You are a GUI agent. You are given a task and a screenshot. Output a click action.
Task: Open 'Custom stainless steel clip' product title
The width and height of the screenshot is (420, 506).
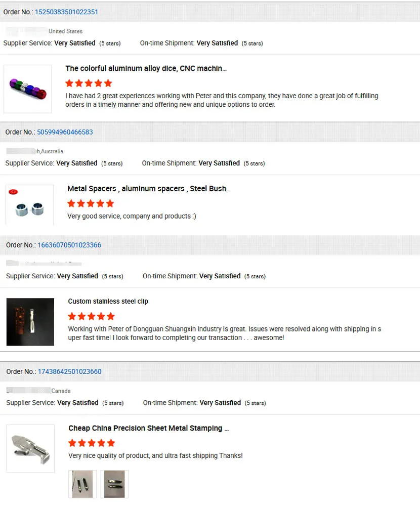(108, 302)
